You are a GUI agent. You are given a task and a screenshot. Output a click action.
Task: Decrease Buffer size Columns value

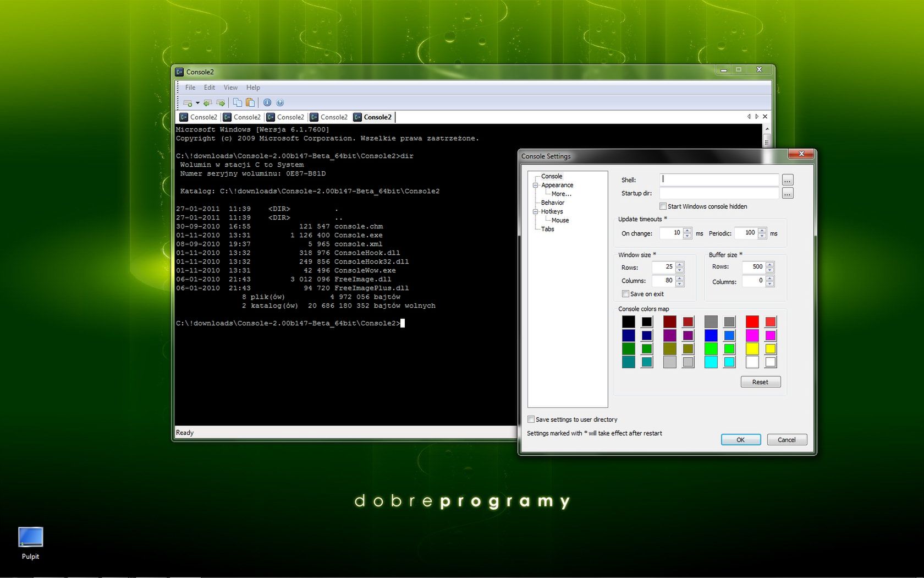pos(770,284)
